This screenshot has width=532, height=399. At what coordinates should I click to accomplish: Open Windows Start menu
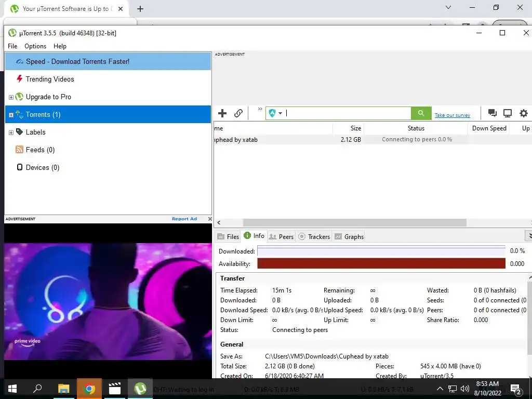[12, 389]
